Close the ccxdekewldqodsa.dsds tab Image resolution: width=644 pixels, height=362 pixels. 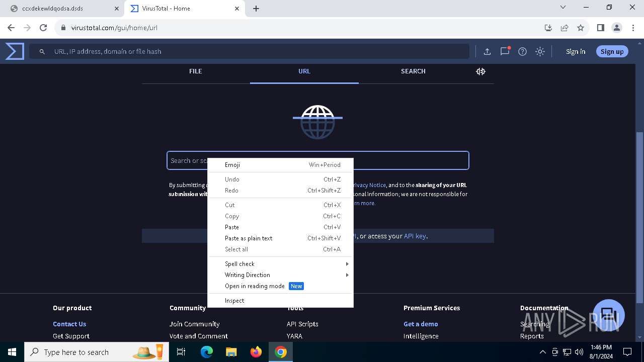117,9
